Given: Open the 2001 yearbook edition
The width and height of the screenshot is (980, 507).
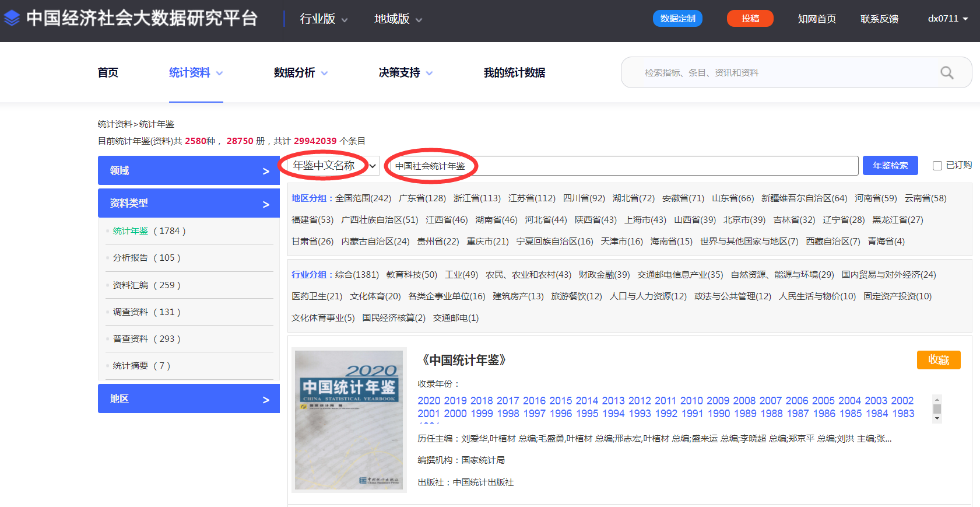Looking at the screenshot, I should (428, 414).
